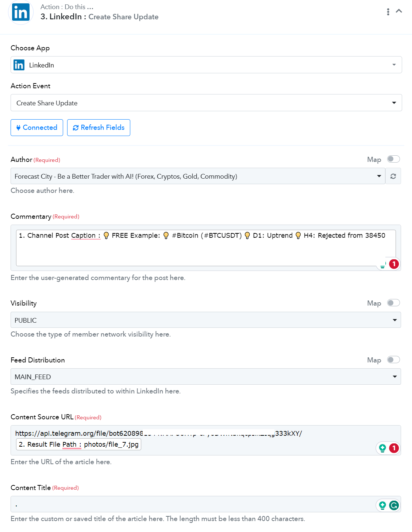
Task: Click the 'Action : Do this ...' header text
Action: [67, 7]
